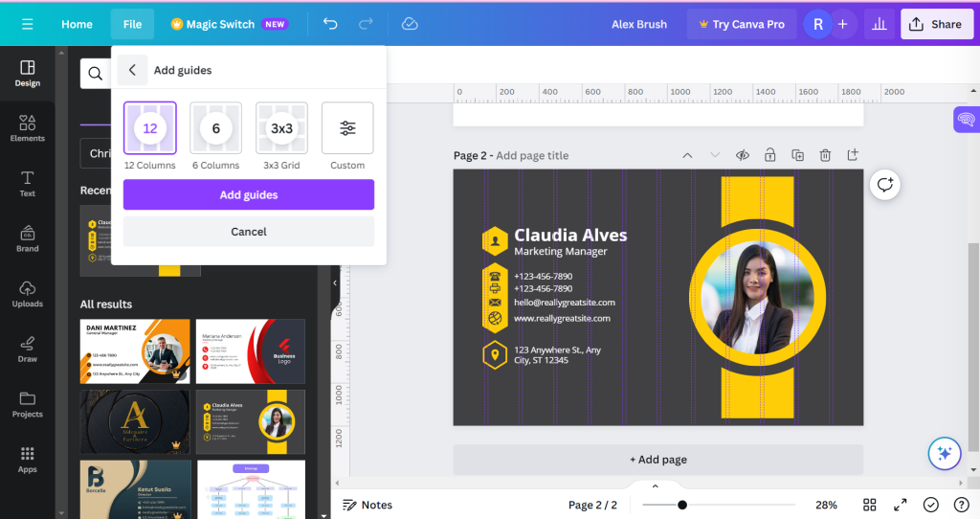Move page 2 down
The image size is (980, 519).
[x=715, y=155]
